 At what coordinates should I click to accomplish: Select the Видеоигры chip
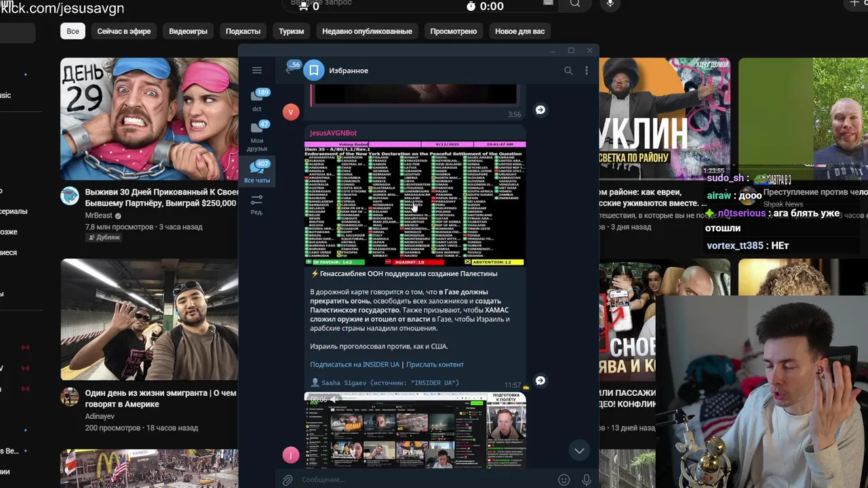click(188, 31)
